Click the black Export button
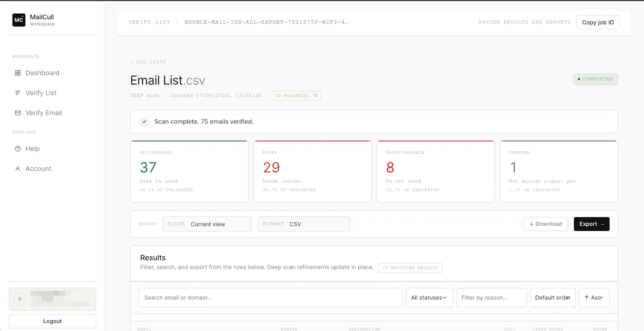Image resolution: width=644 pixels, height=331 pixels. [592, 224]
